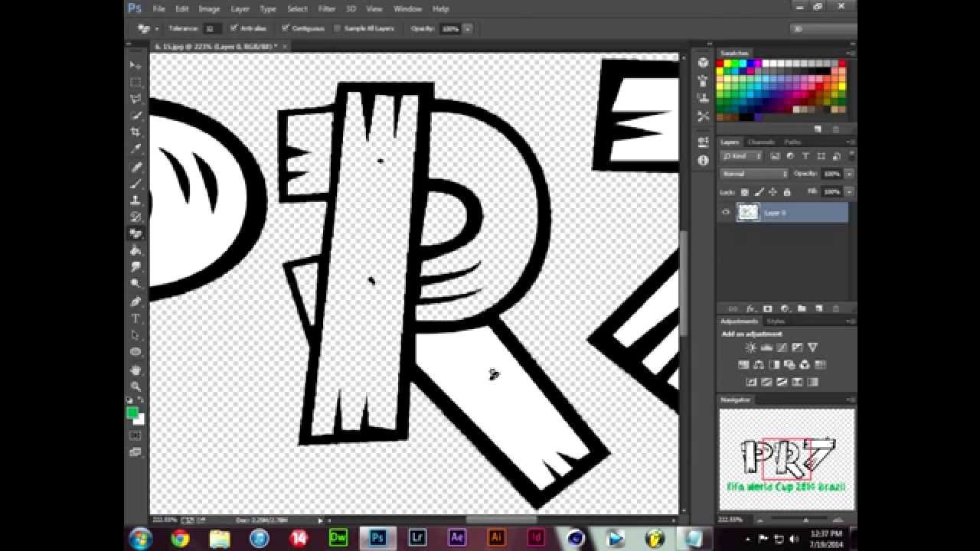Select the Layer 0 thumbnail
The height and width of the screenshot is (551, 980).
[x=747, y=212]
